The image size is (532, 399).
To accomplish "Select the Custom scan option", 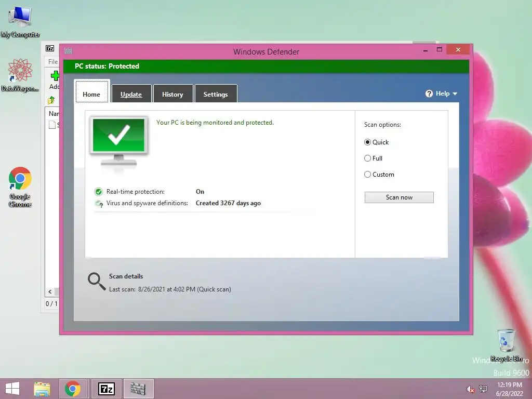I will (x=379, y=175).
